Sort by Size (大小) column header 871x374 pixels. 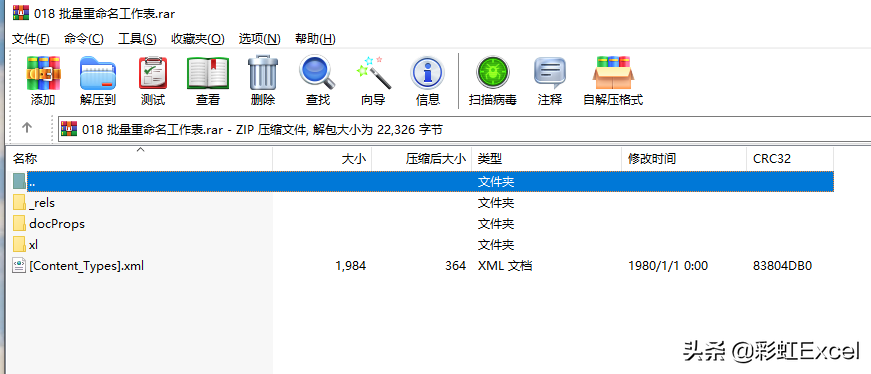tap(322, 159)
